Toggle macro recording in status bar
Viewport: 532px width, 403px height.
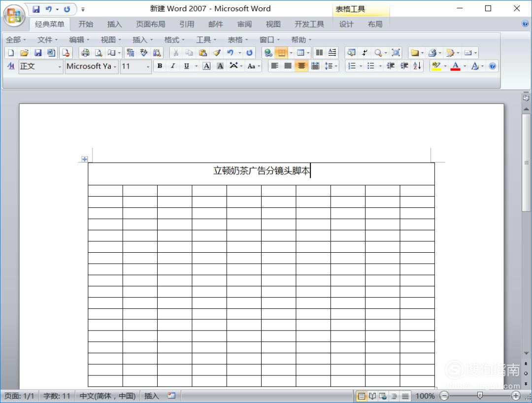[x=172, y=396]
